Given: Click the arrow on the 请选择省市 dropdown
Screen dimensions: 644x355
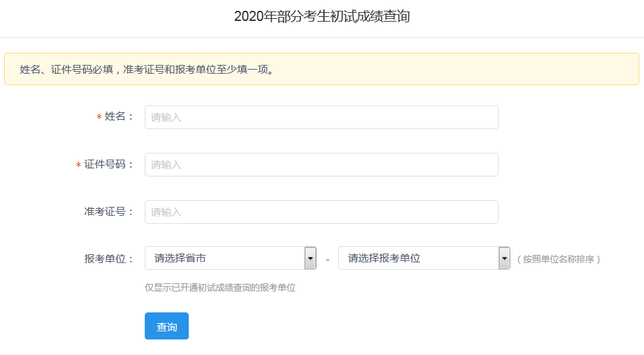Looking at the screenshot, I should 310,258.
